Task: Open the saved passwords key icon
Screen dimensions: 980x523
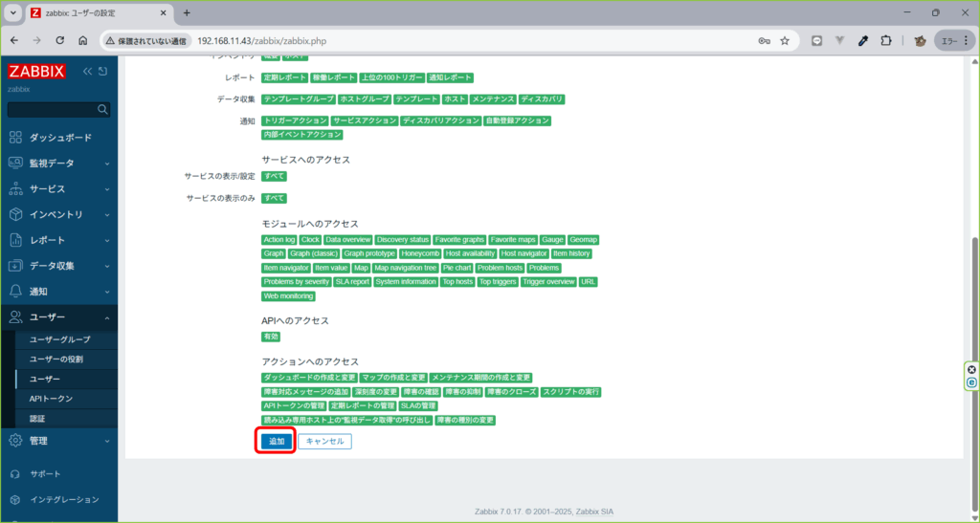Action: pos(764,41)
